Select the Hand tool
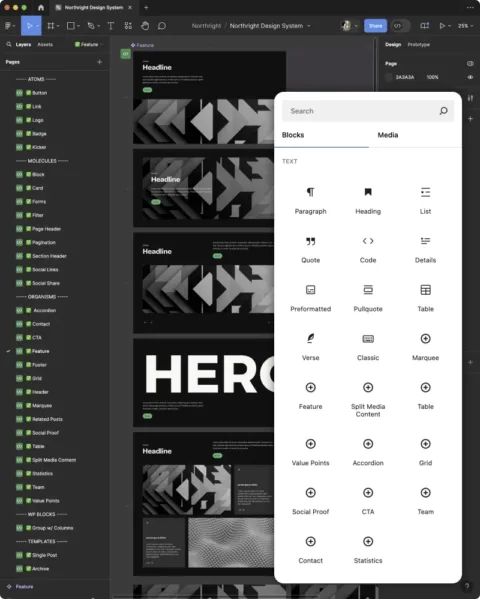Image resolution: width=480 pixels, height=599 pixels. (x=145, y=26)
